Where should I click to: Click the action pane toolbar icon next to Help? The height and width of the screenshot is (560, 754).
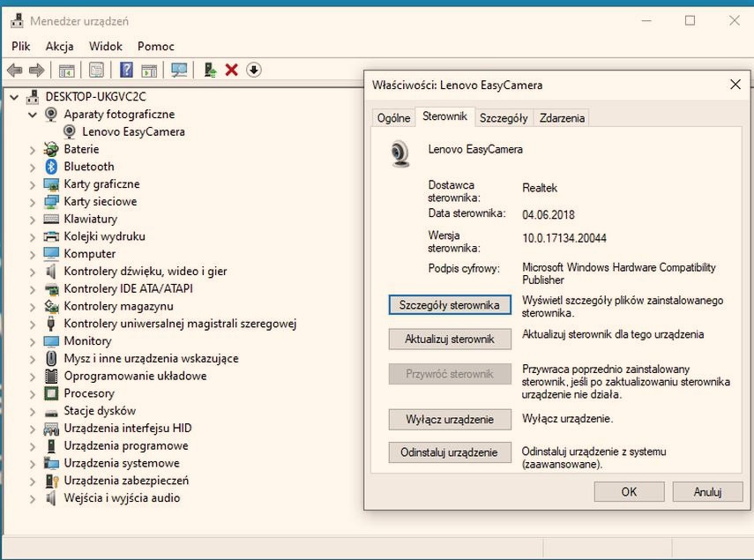(x=149, y=71)
